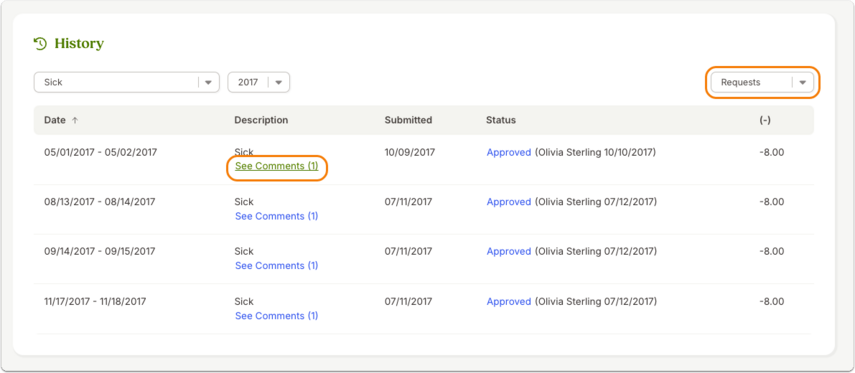
Task: Click Approved status for 09/14/2017 row
Action: 509,251
